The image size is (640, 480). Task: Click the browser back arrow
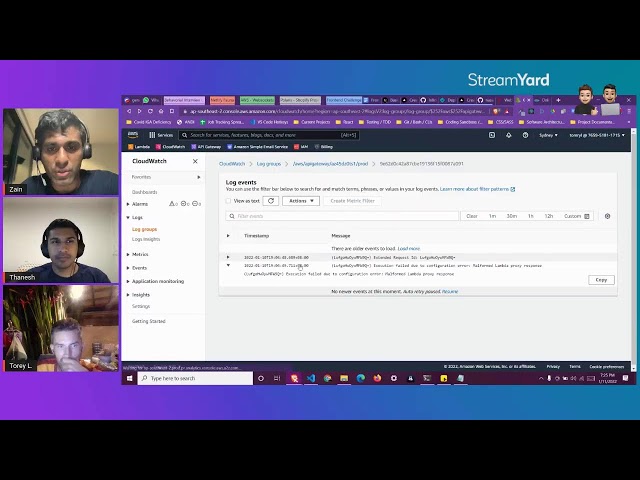129,111
